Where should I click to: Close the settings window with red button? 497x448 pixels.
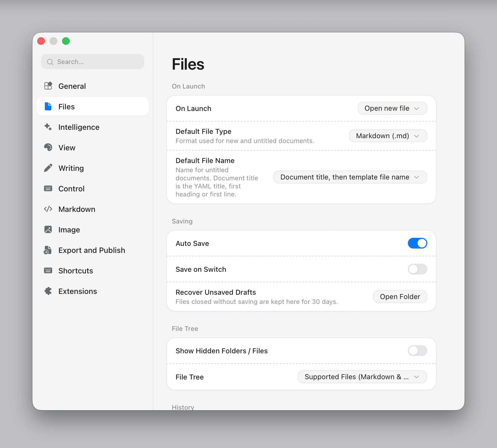coord(41,41)
